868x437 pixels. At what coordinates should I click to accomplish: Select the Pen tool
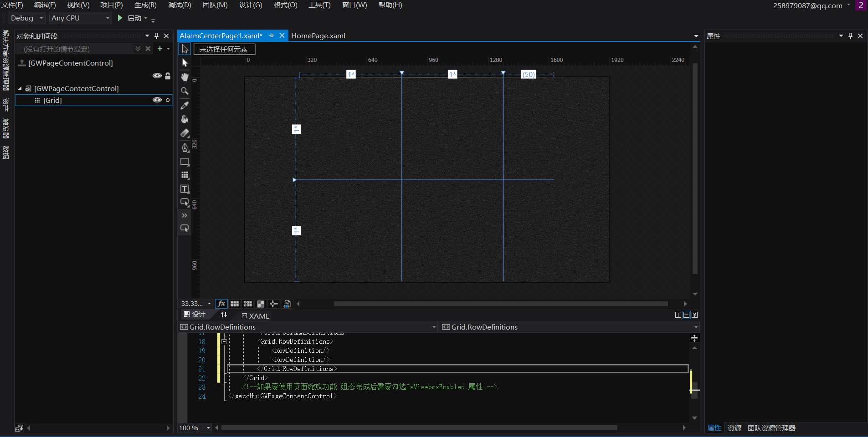185,147
